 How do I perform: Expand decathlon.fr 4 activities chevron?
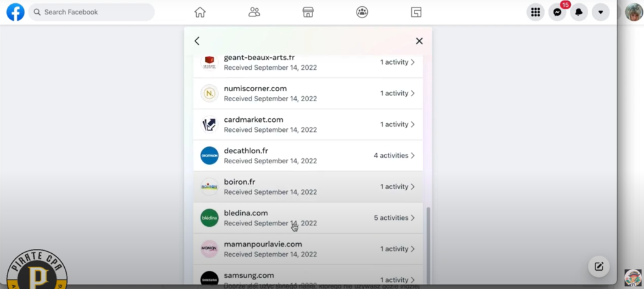pos(413,156)
